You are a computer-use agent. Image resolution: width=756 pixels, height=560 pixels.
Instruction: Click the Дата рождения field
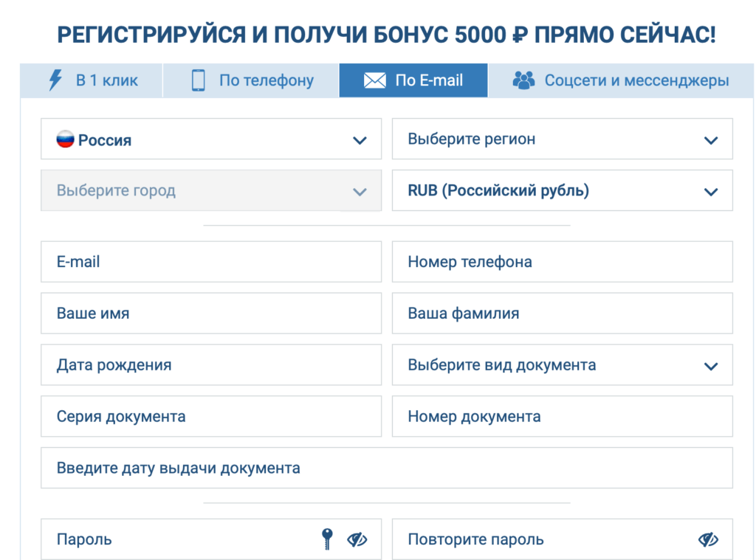pos(210,364)
